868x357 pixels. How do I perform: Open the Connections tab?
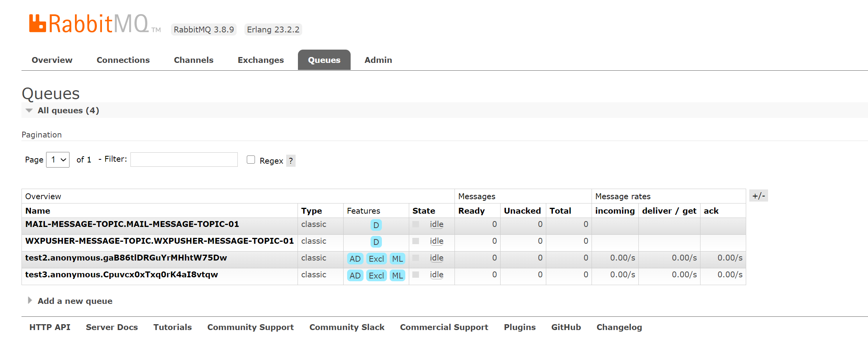click(x=123, y=60)
